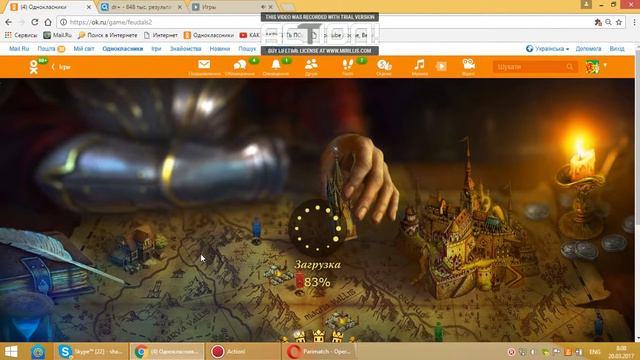Open the Поиск в Интернете bookmark
Screen dimensions: 640x360
[x=108, y=35]
